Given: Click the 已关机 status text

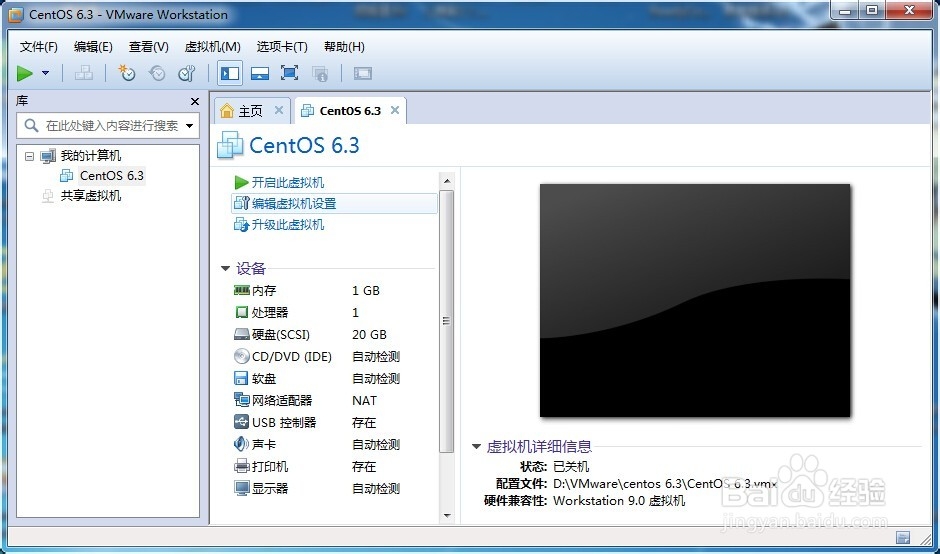Looking at the screenshot, I should coord(571,466).
